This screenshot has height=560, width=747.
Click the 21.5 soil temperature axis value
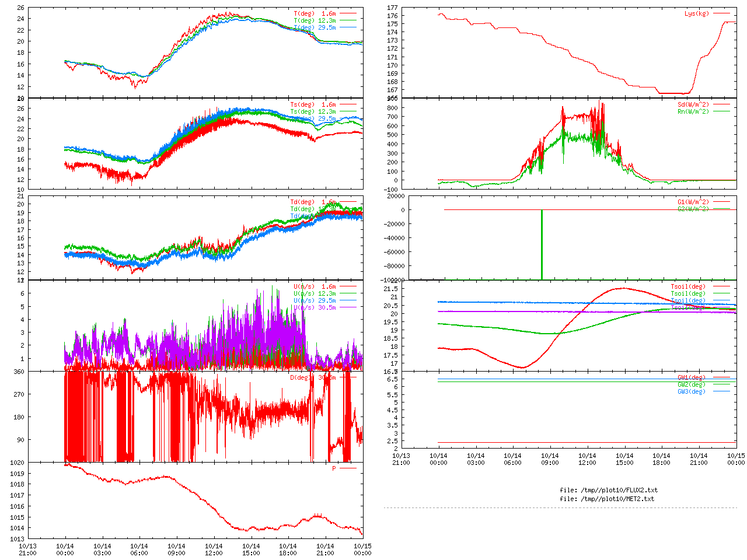coord(391,289)
